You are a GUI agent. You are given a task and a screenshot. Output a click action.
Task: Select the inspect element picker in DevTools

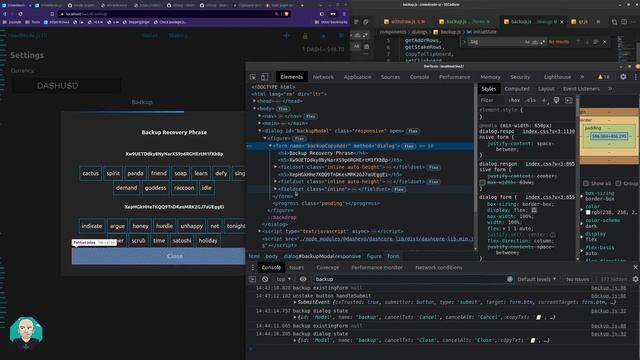pyautogui.click(x=253, y=77)
